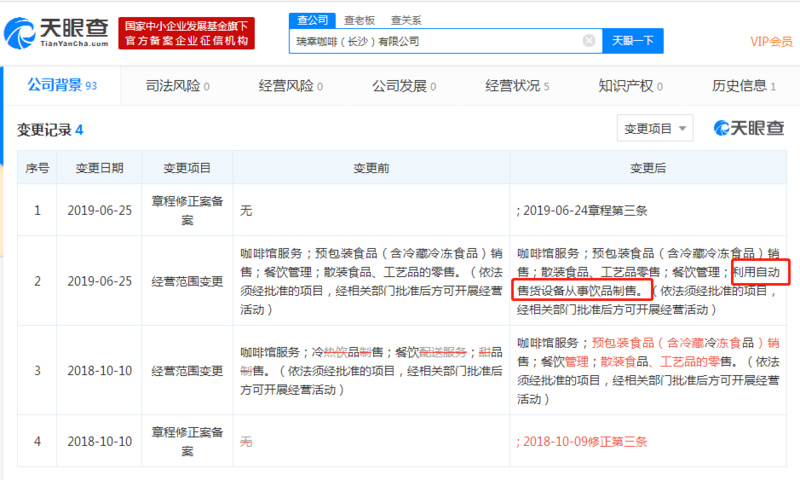This screenshot has width=800, height=480.
Task: Clear the search box with the X icon
Action: (589, 41)
